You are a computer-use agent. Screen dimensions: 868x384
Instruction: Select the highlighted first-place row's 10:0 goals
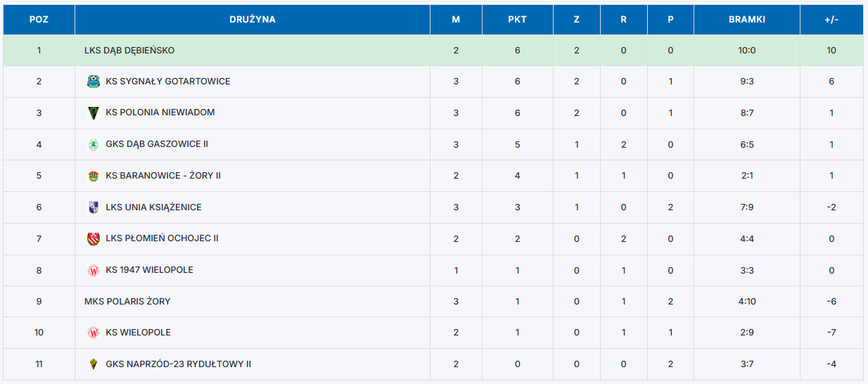pyautogui.click(x=747, y=51)
